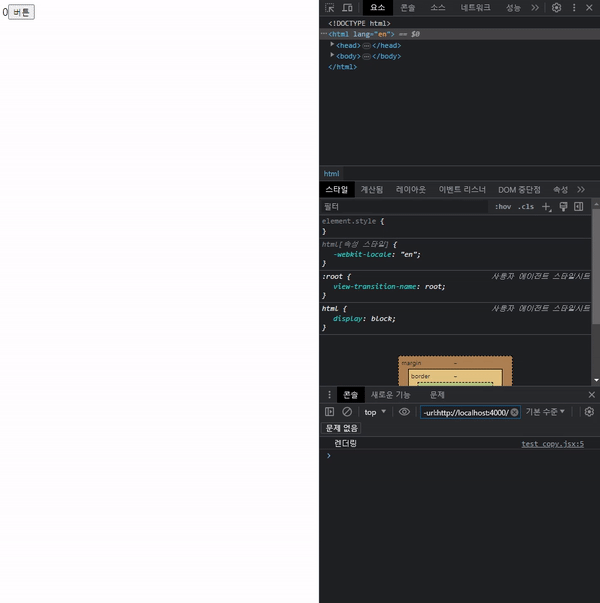This screenshot has width=600, height=603.
Task: Expand the body element
Action: coord(332,55)
